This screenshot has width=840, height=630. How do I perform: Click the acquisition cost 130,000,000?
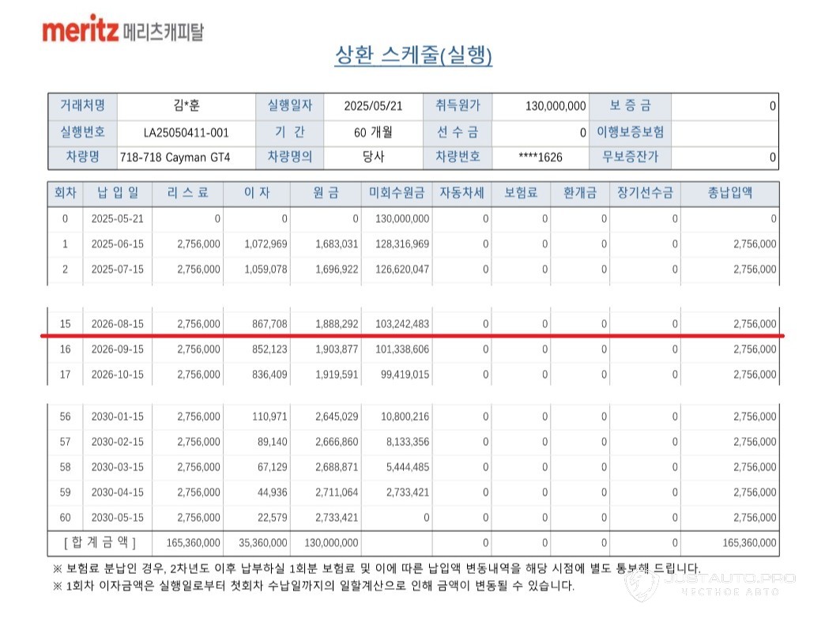click(x=556, y=106)
